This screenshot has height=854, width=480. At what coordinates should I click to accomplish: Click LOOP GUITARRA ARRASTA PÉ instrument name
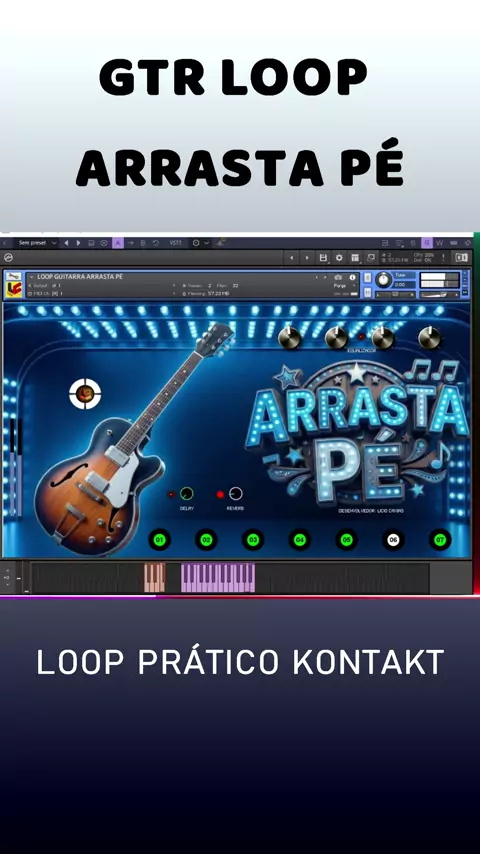pyautogui.click(x=80, y=277)
